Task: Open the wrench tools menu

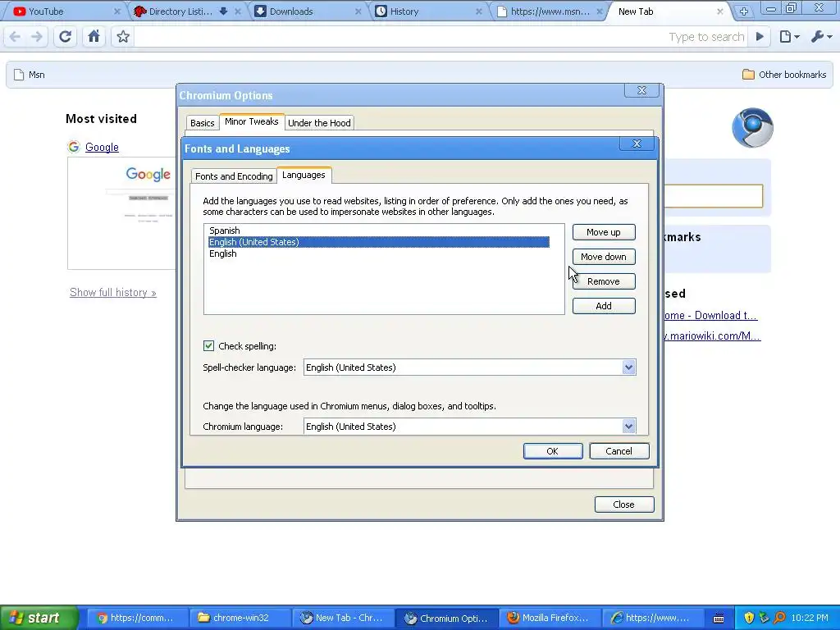Action: click(821, 36)
